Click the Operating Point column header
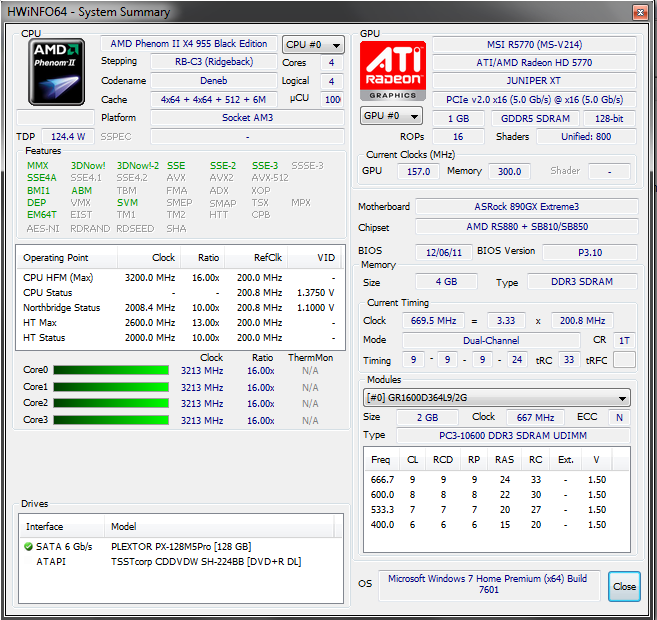The image size is (657, 620). click(67, 257)
